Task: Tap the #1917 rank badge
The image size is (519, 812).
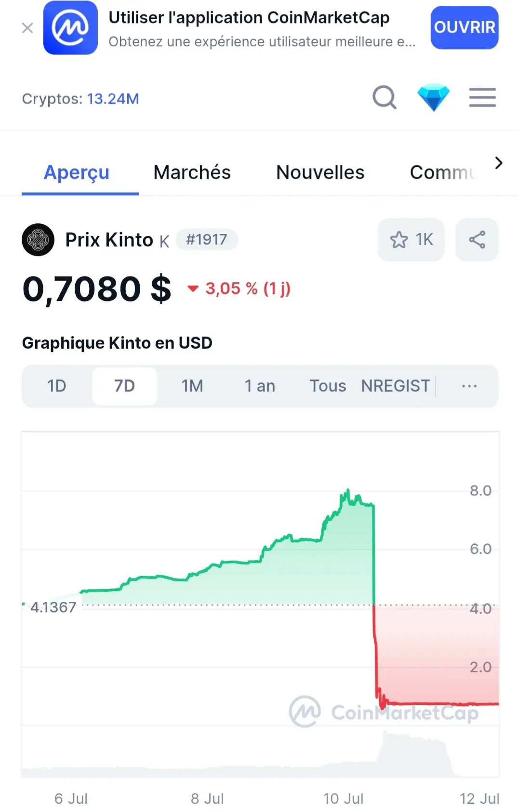Action: (x=207, y=240)
